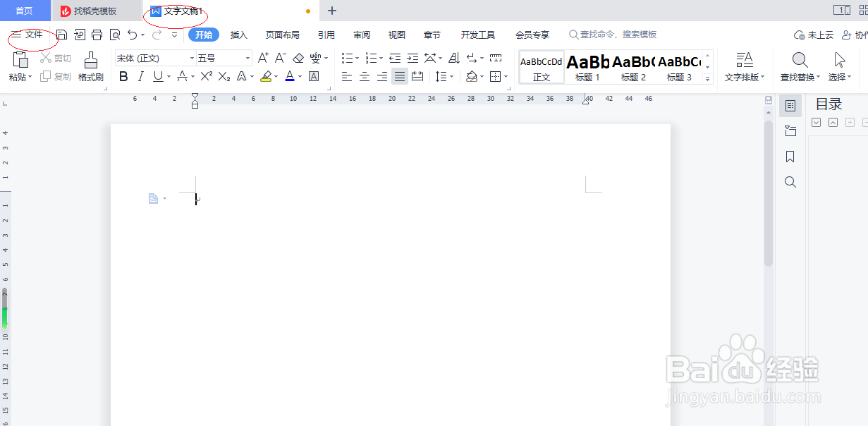Toggle italic formatting
The width and height of the screenshot is (868, 426).
(x=140, y=75)
